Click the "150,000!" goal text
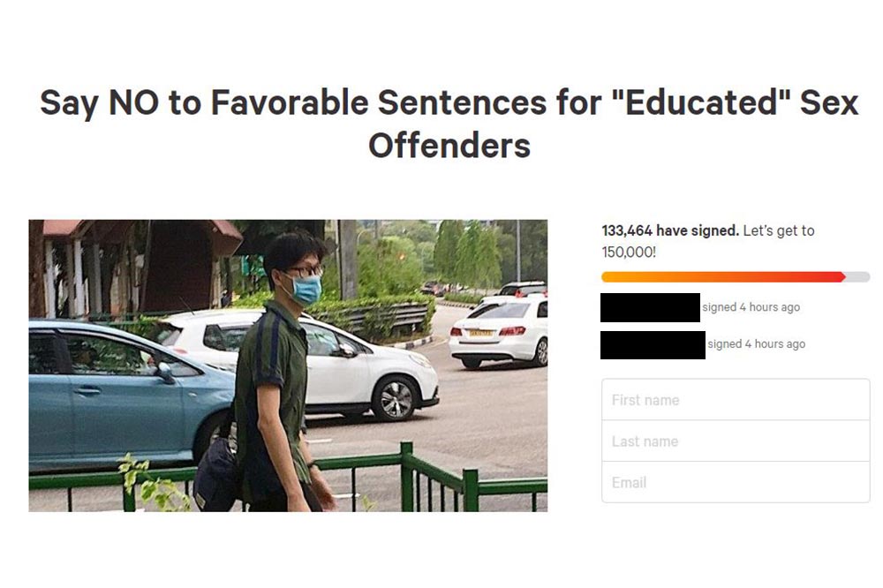Viewport: 883px width, 588px height. coord(629,252)
